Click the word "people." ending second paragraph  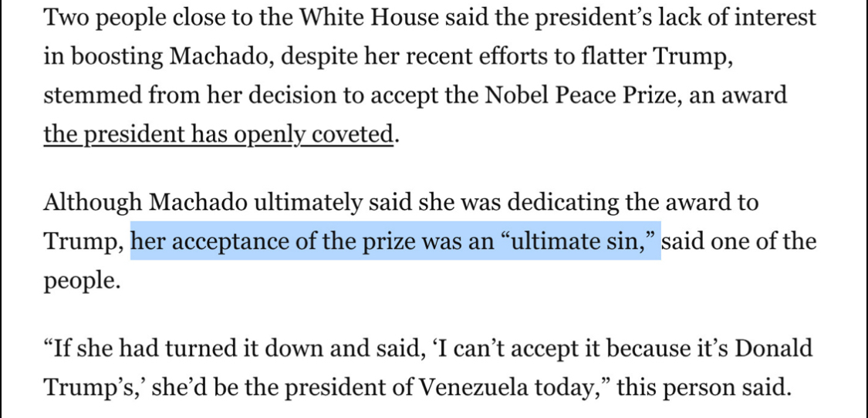82,280
